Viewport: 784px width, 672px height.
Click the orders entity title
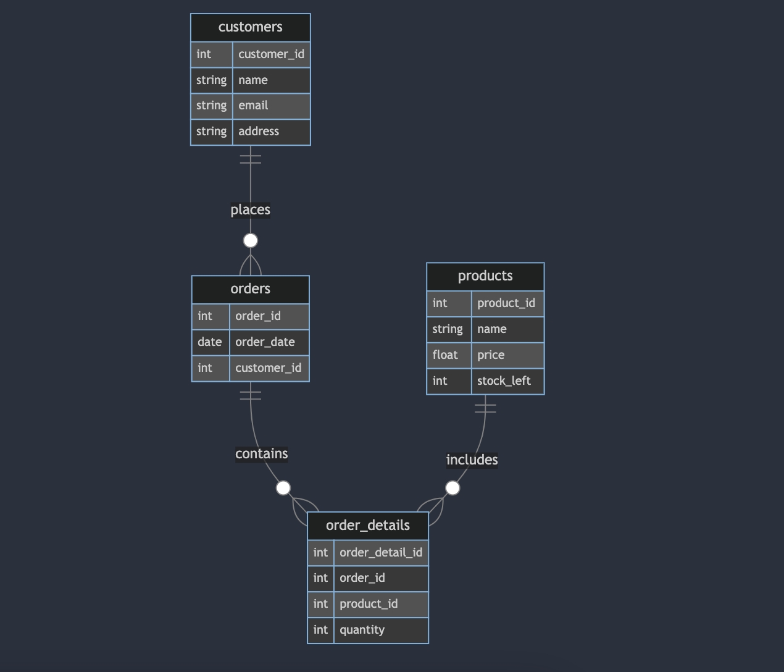click(250, 289)
